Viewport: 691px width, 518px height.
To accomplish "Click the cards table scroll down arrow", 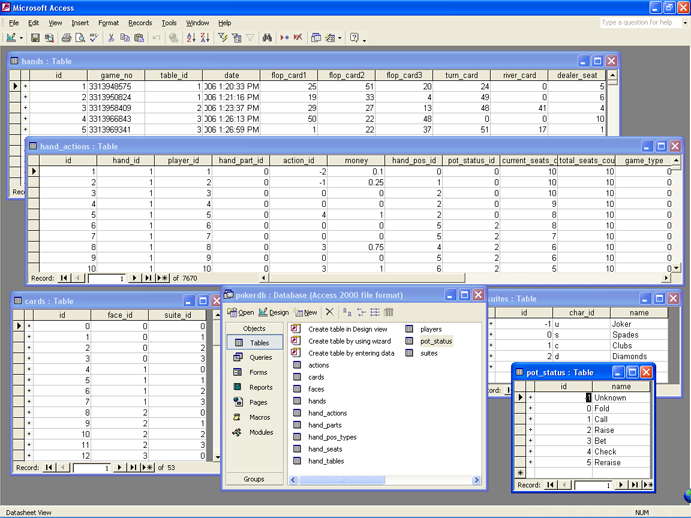I will click(x=217, y=458).
